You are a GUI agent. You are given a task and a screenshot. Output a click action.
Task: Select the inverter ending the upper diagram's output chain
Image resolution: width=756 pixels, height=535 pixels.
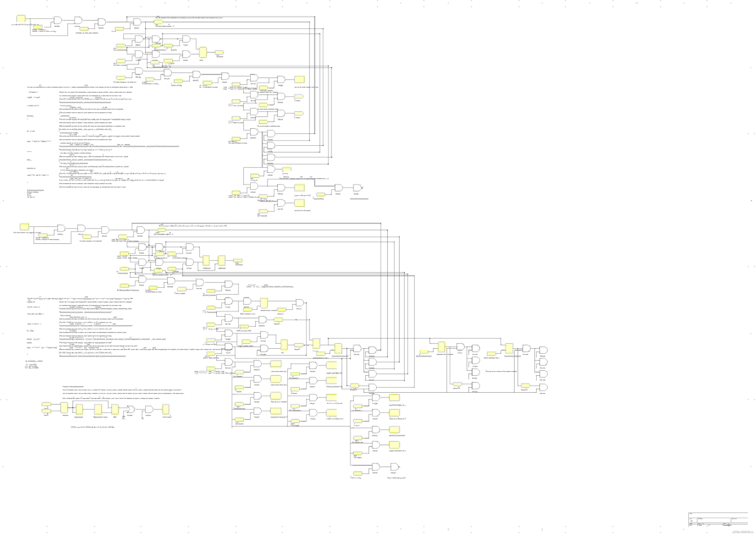pos(358,188)
